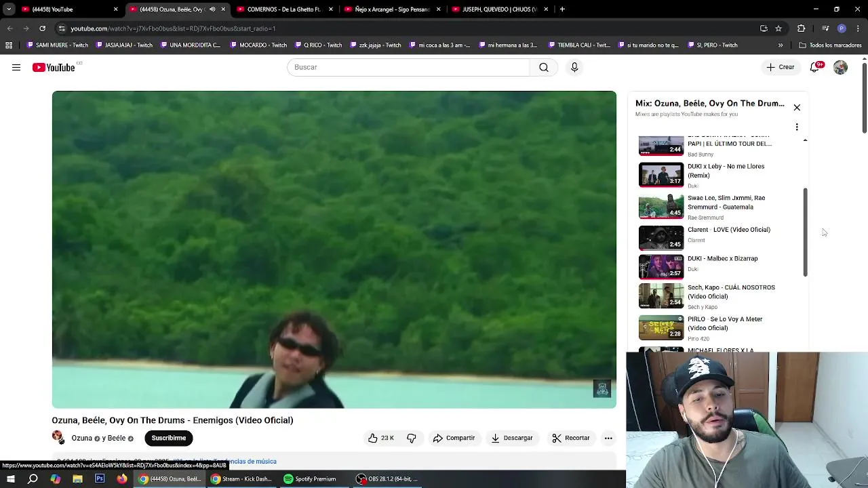Click the Compartir share button
868x488 pixels.
(x=454, y=438)
